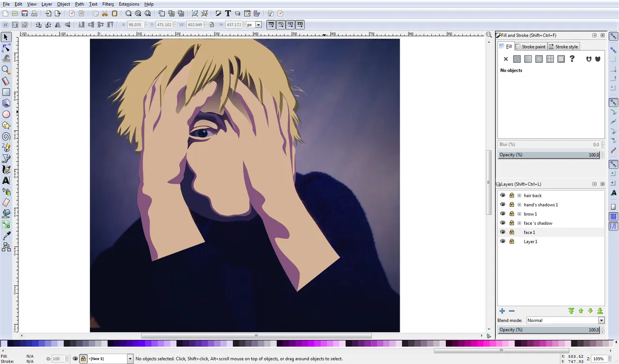Select the Node edit tool
This screenshot has height=364, width=619.
pos(6,48)
